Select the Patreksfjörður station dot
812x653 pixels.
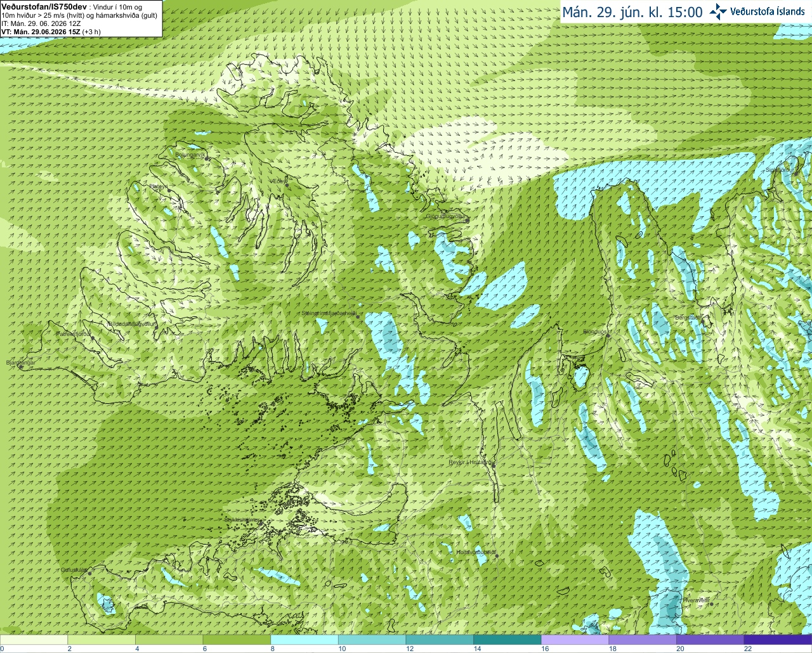[93, 338]
